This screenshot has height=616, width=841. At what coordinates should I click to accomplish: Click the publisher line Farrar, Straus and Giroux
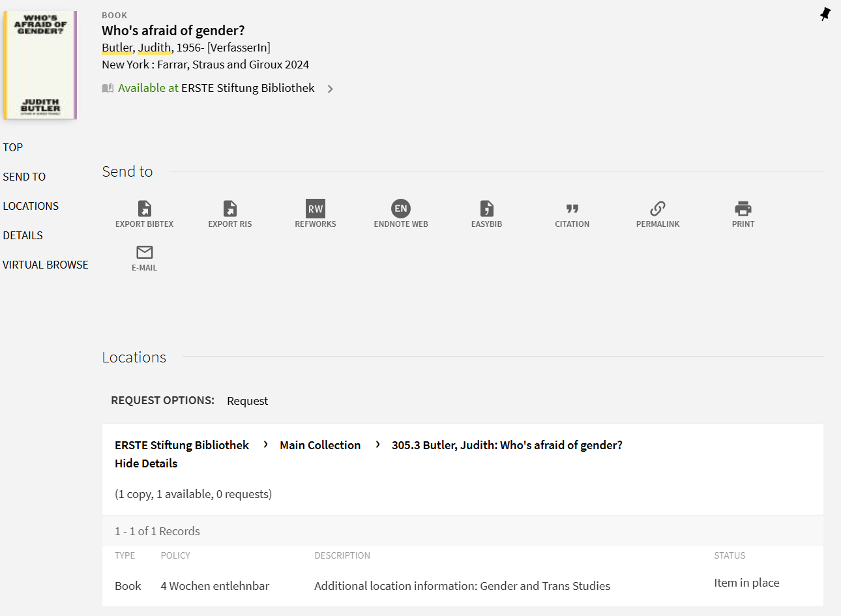[x=205, y=65]
